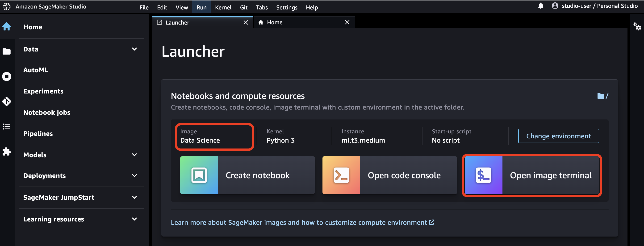Viewport: 644px width, 246px height.
Task: Expand the Learning resources section chevron
Action: [134, 219]
